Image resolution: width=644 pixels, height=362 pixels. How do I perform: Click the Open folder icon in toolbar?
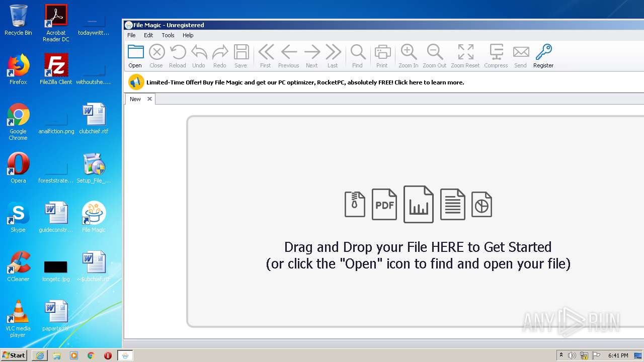click(135, 52)
